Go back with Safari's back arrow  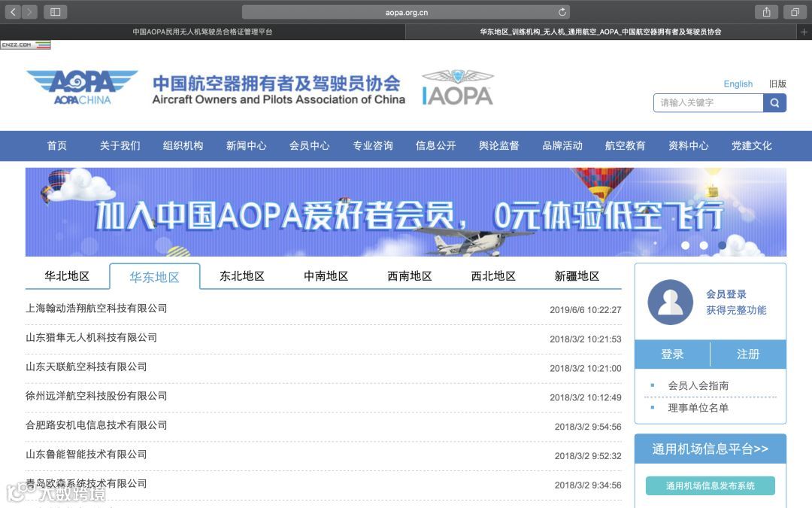tap(13, 12)
